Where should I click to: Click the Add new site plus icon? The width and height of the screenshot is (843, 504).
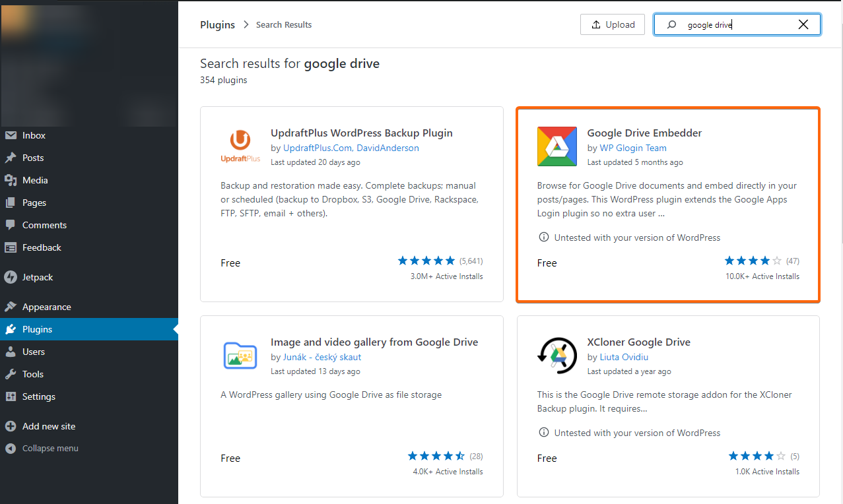(x=11, y=426)
